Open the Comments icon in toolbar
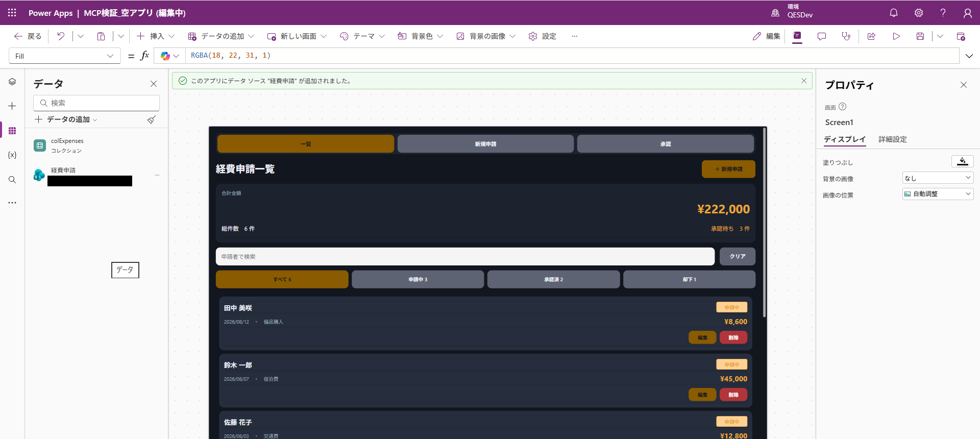 point(822,36)
